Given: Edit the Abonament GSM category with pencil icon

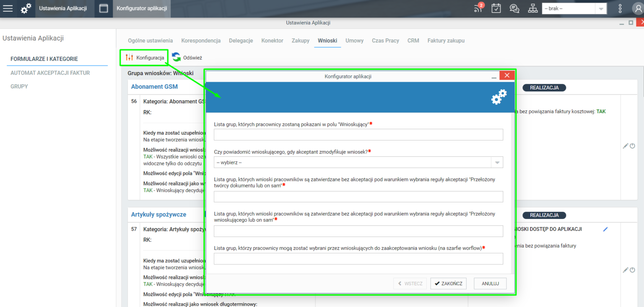Looking at the screenshot, I should click(x=626, y=146).
